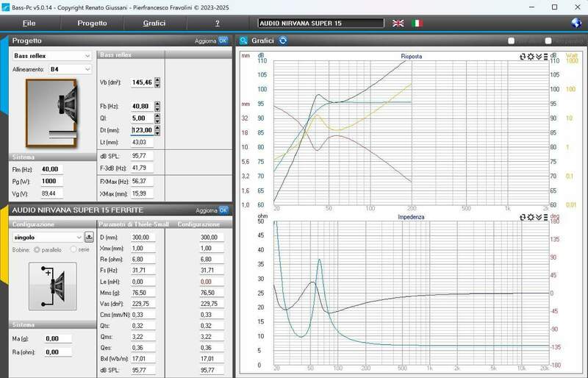Click OK Aggiorna button in Progetto panel
The image size is (588, 378).
(223, 40)
